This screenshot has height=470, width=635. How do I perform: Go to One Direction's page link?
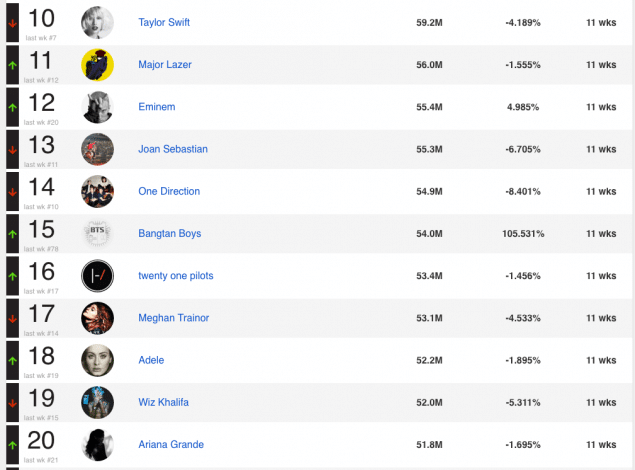tap(169, 191)
